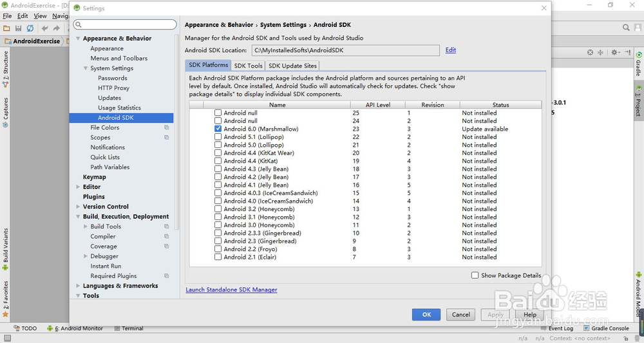Click the Undo arrow in toolbar
This screenshot has height=343, width=644.
point(45,28)
